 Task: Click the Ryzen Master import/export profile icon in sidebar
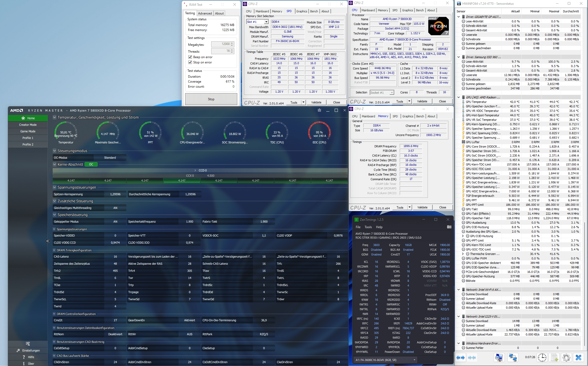point(28,344)
